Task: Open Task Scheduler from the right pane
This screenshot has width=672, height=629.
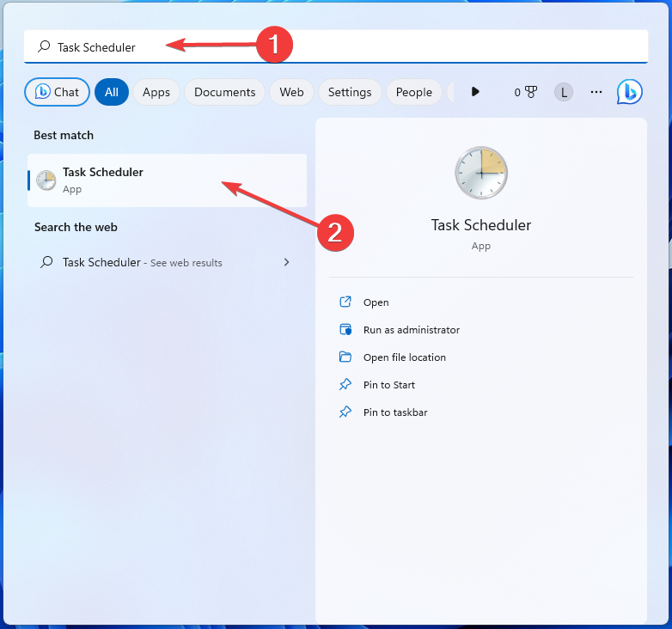Action: tap(376, 302)
